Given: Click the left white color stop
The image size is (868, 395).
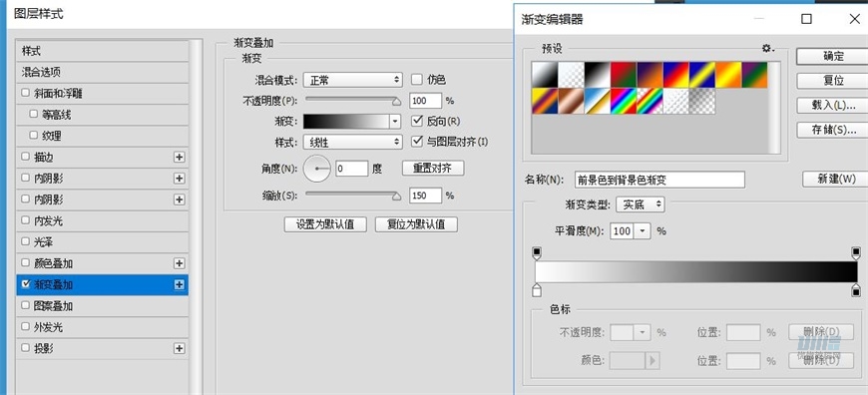Looking at the screenshot, I should point(536,290).
